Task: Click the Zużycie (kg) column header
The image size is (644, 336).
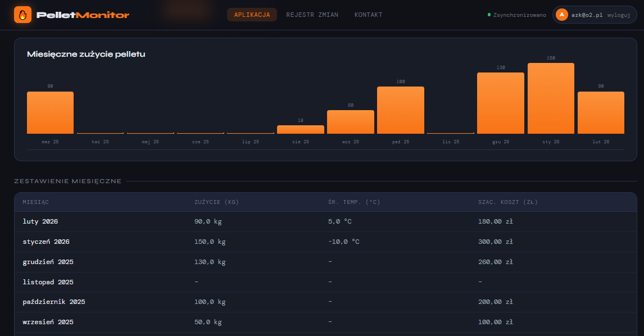Action: [x=216, y=202]
